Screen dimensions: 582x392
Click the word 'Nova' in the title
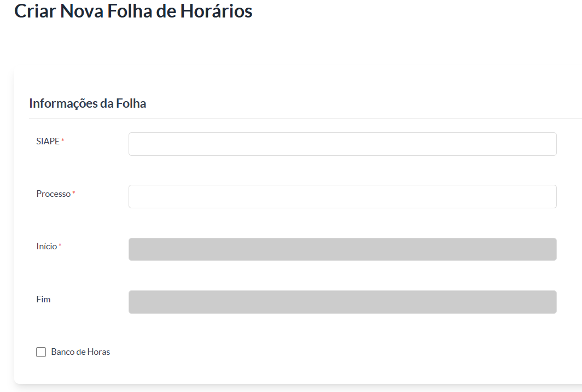(x=82, y=11)
